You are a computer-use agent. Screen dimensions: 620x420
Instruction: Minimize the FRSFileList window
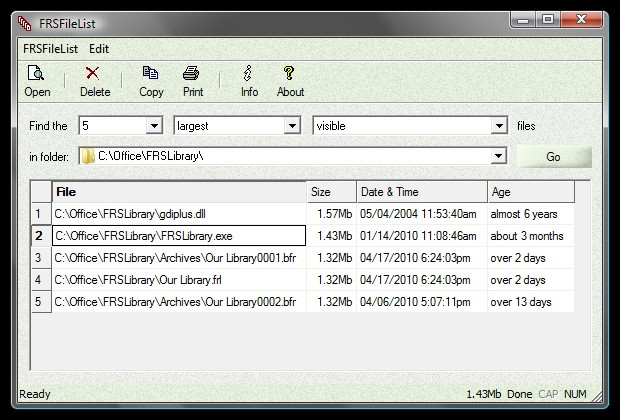(523, 20)
